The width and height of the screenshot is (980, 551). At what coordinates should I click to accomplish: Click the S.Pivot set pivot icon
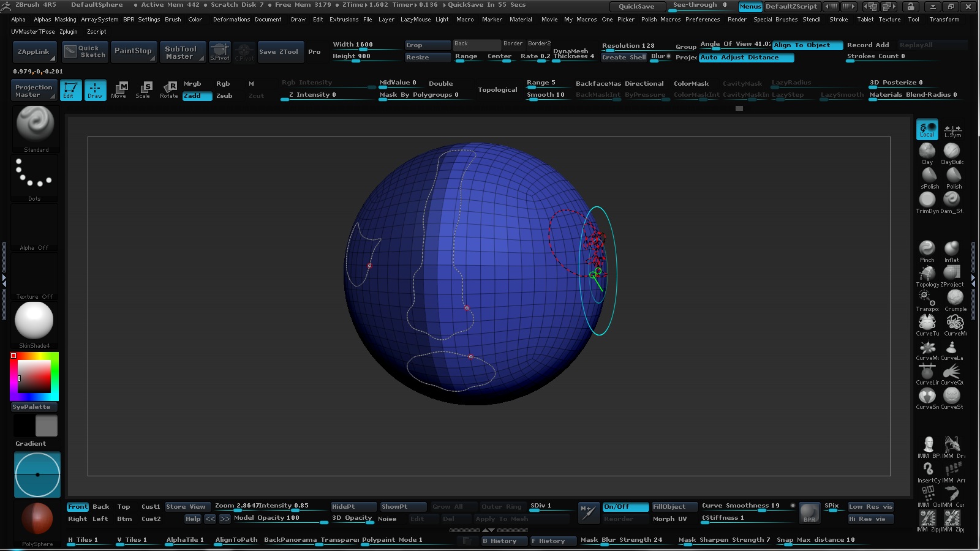coord(219,51)
